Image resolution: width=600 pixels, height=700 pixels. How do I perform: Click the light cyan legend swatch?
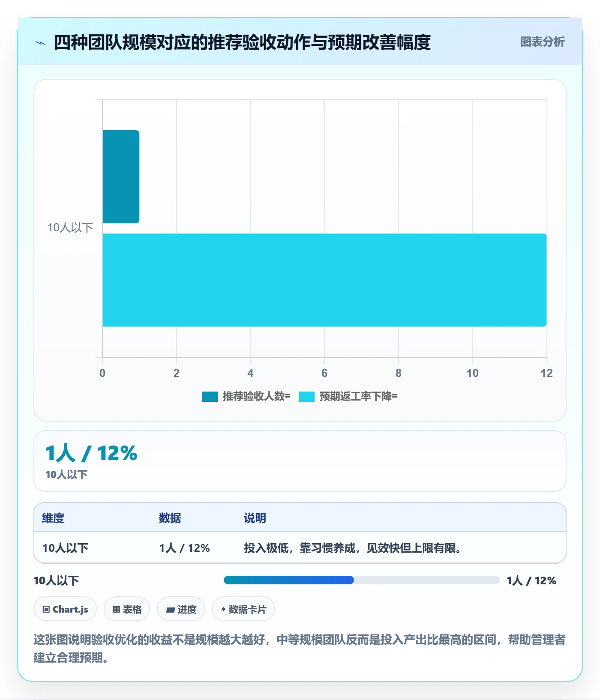(307, 397)
